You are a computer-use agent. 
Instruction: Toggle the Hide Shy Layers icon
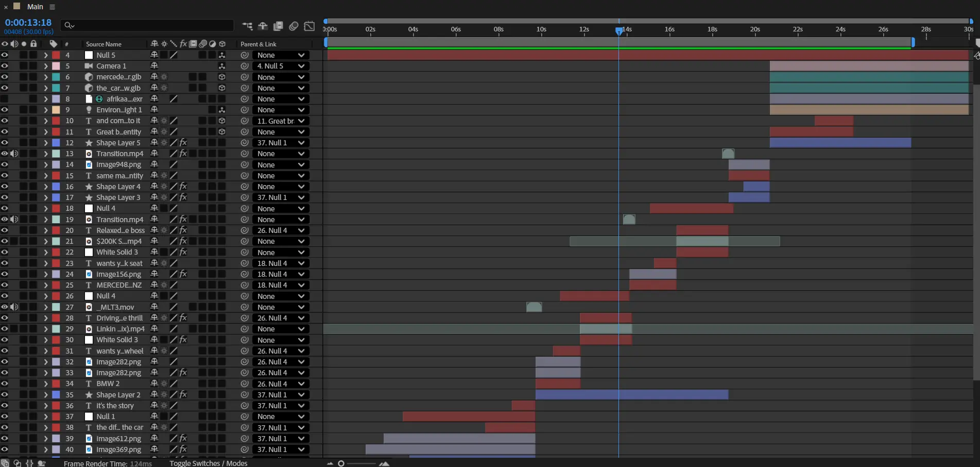263,26
